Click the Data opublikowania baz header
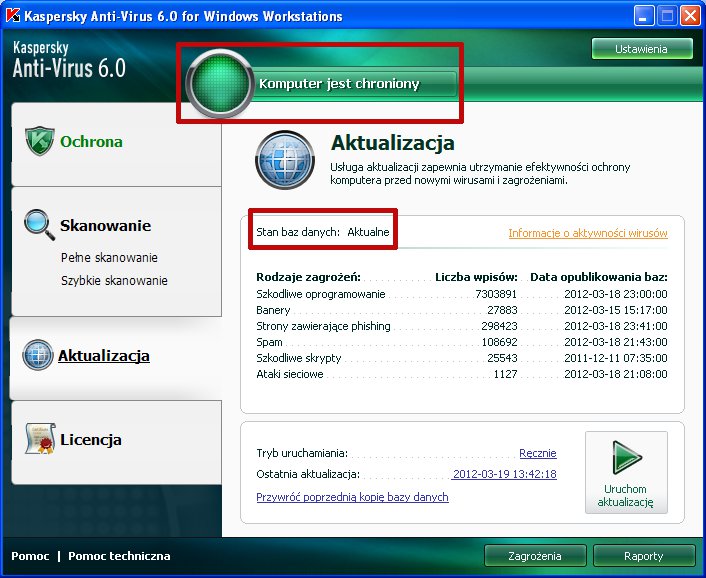Screen dimensions: 706x578 pos(599,277)
